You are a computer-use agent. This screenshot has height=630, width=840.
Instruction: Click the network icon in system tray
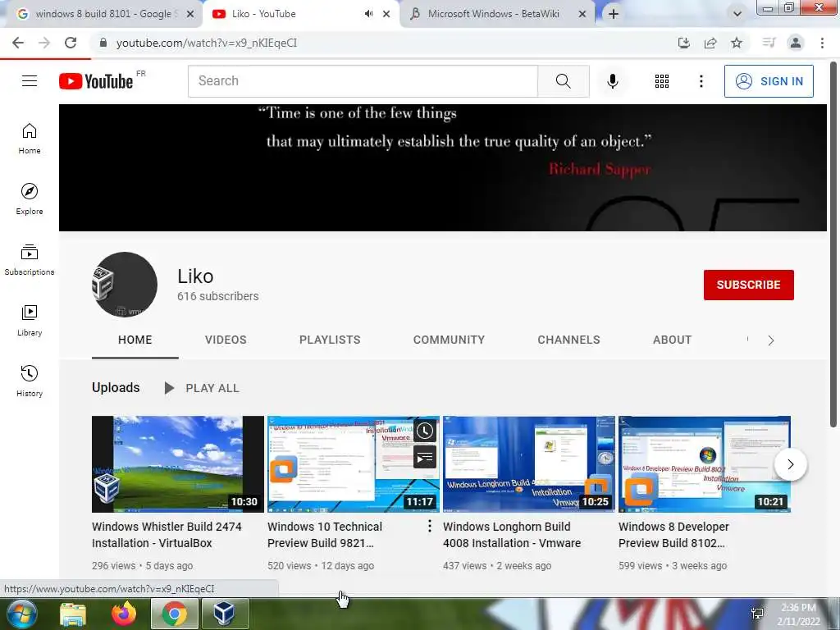pos(757,614)
